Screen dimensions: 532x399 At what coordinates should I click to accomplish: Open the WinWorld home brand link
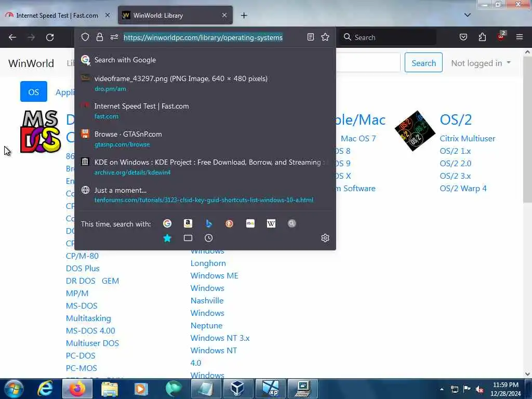(x=31, y=63)
